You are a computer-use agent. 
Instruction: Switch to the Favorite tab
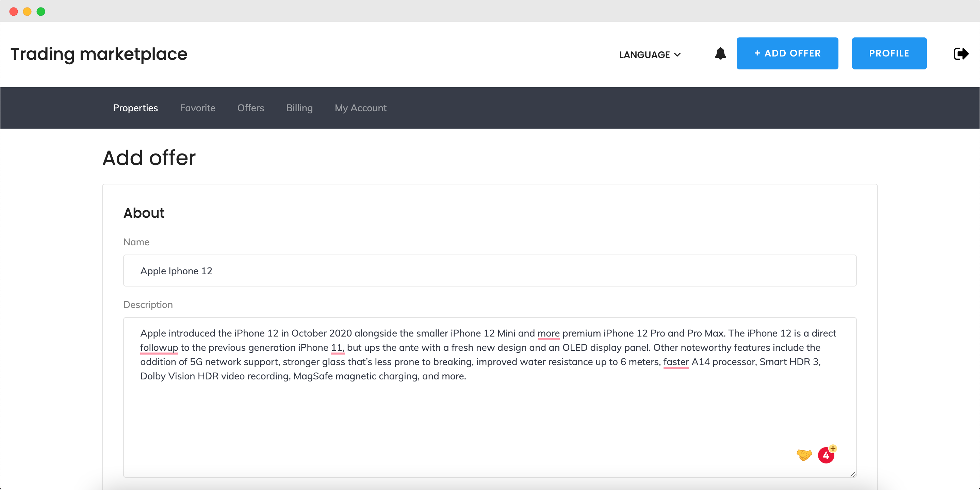(x=197, y=108)
